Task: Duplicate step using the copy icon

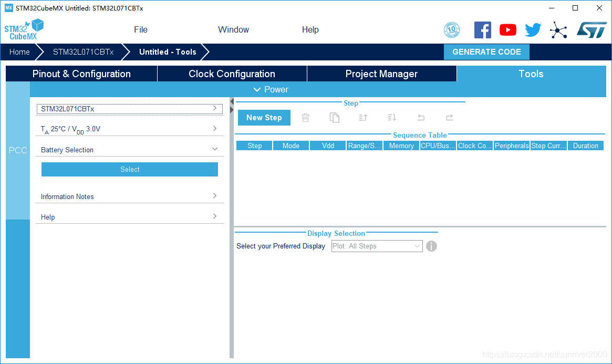Action: coord(335,118)
